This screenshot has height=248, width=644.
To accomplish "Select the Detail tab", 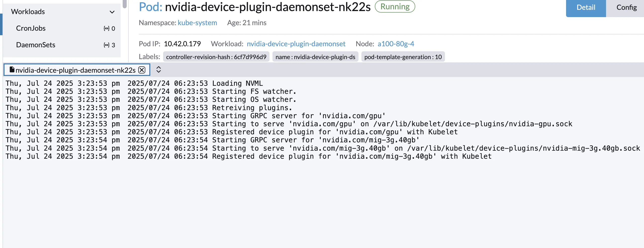I will (x=585, y=8).
